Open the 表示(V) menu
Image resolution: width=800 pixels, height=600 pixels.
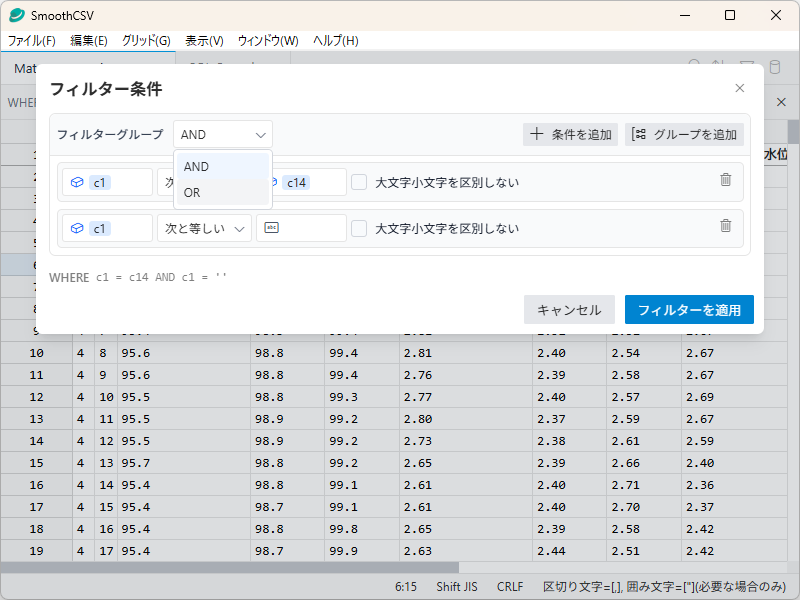click(x=204, y=41)
